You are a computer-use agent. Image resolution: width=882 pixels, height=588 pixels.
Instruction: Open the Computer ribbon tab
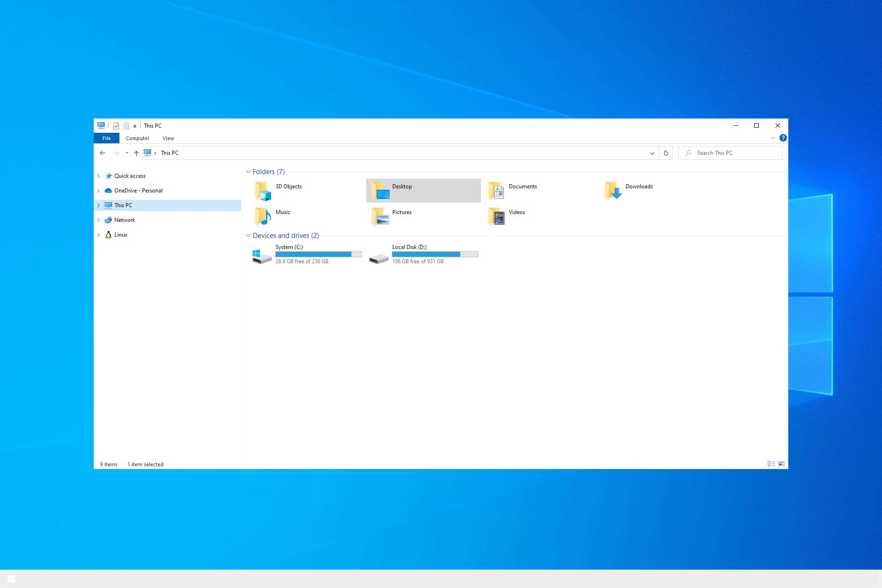pos(138,138)
